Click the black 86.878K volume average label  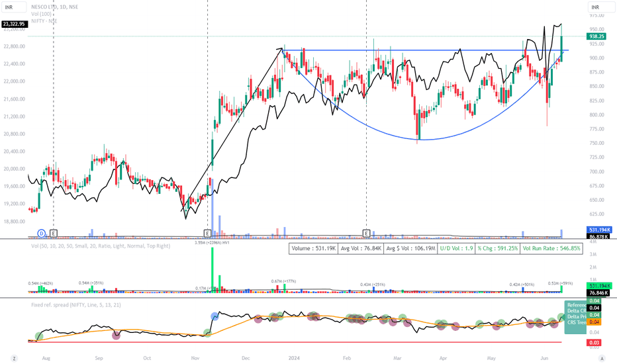599,236
